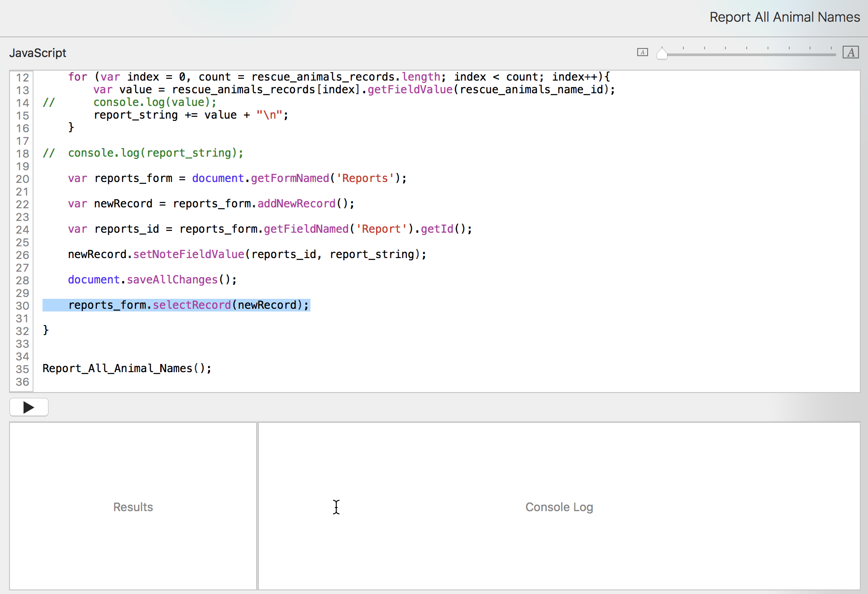Place cursor on highlighted selectRecord call
This screenshot has width=868, height=594.
pyautogui.click(x=192, y=305)
